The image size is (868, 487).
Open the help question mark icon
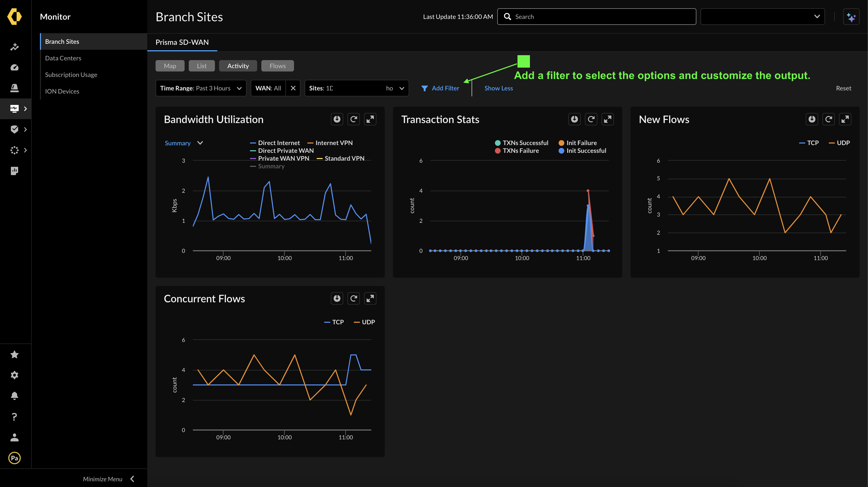14,417
